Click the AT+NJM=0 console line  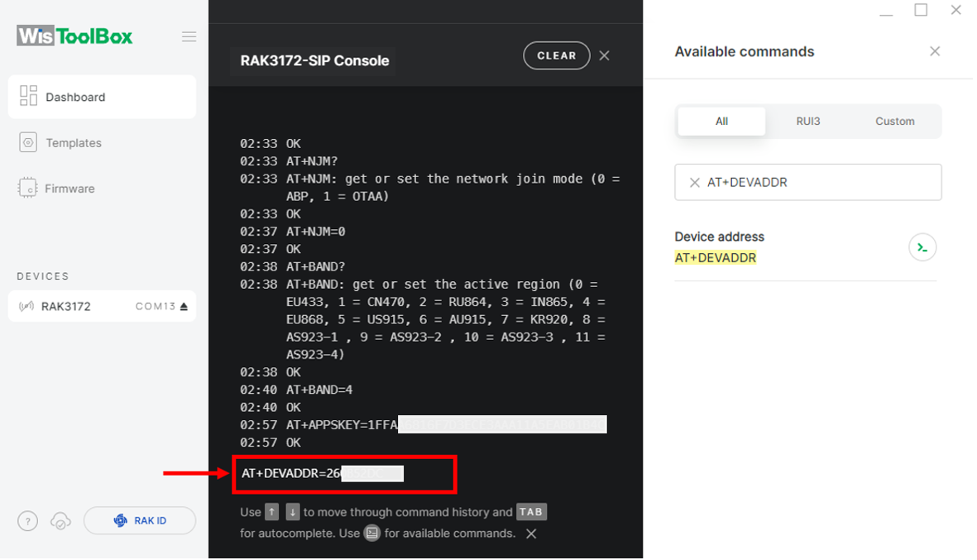point(315,232)
